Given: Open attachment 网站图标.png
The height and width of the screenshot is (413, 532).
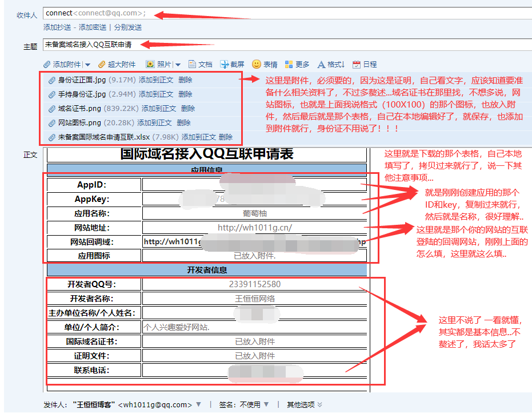Looking at the screenshot, I should [x=79, y=123].
